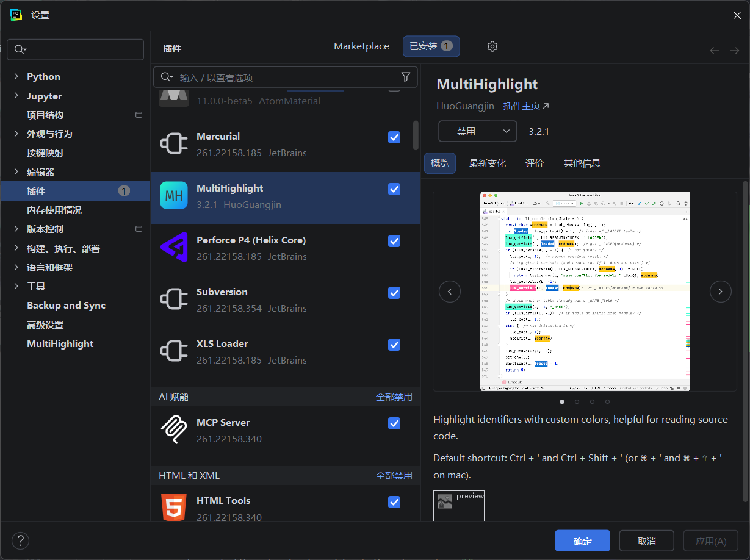Switch to the Marketplace tab
The image size is (750, 560).
[361, 46]
